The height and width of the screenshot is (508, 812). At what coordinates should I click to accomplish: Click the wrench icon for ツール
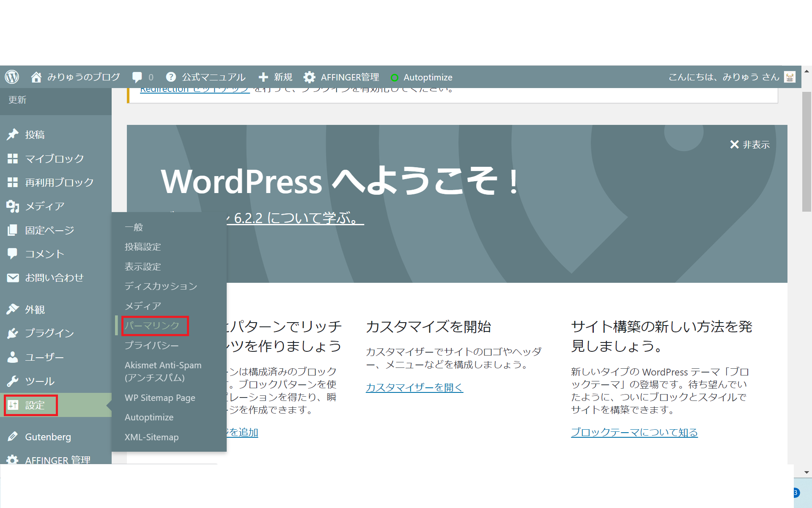13,381
